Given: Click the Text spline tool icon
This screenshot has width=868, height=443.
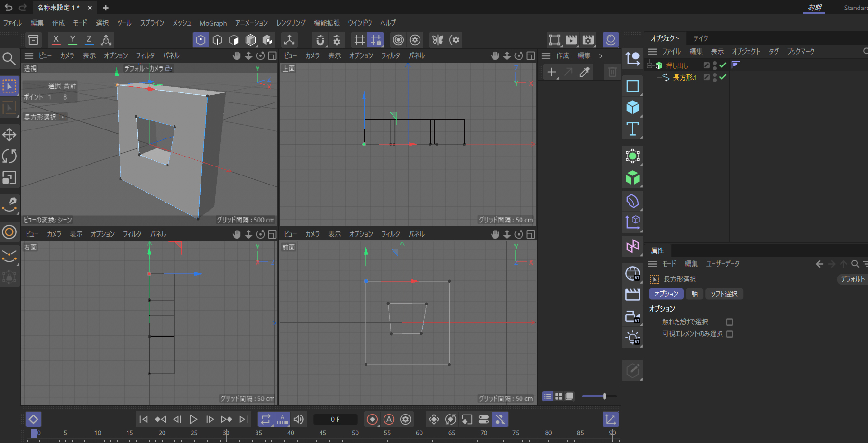Looking at the screenshot, I should 632,129.
